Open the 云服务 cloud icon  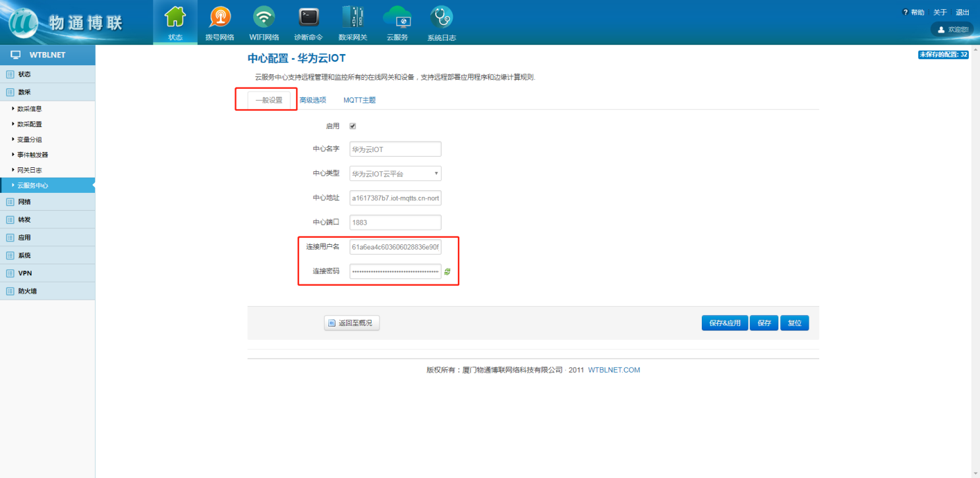tap(397, 17)
